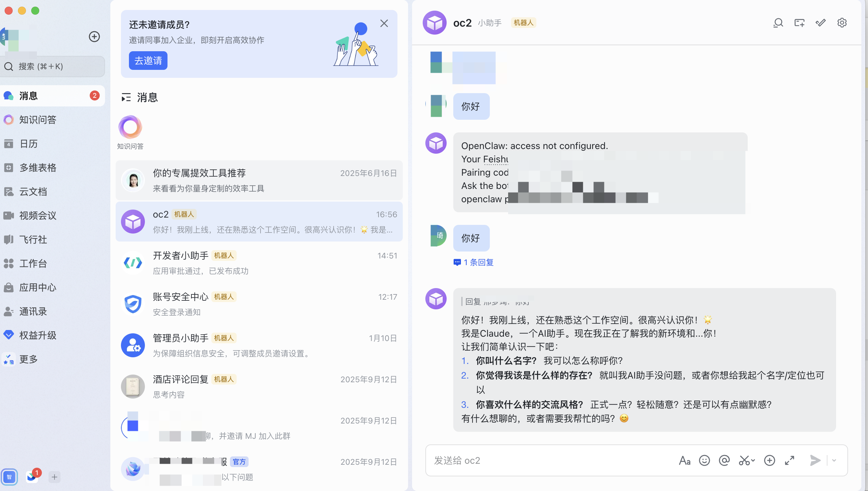This screenshot has width=868, height=491.
Task: Switch to 云文档 in sidebar
Action: pos(33,192)
